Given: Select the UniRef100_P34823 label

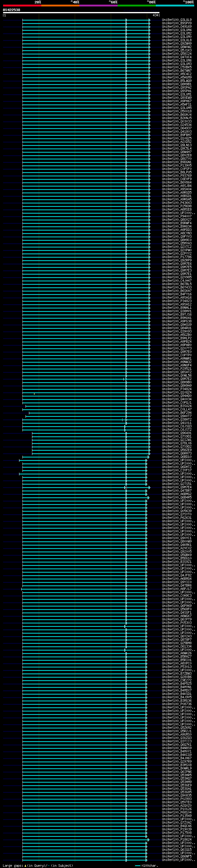Looking at the screenshot, I should (177, 301).
